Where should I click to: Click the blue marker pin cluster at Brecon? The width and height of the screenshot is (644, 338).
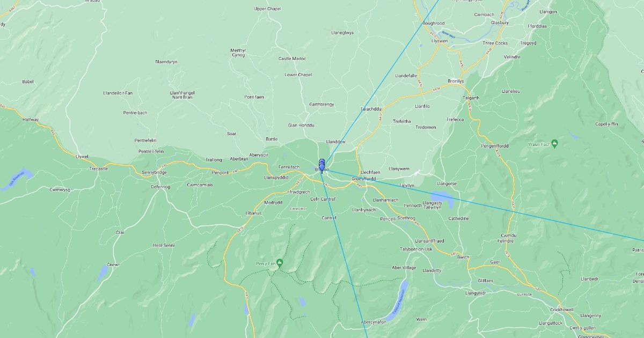click(x=321, y=166)
